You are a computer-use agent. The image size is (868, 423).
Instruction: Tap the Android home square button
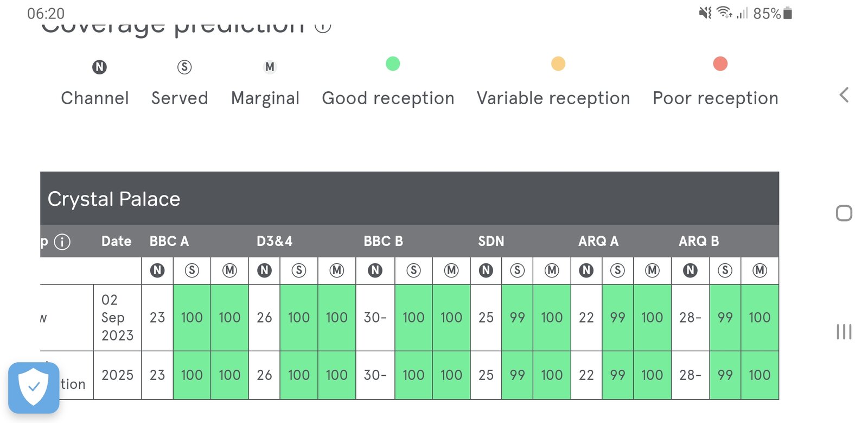844,213
